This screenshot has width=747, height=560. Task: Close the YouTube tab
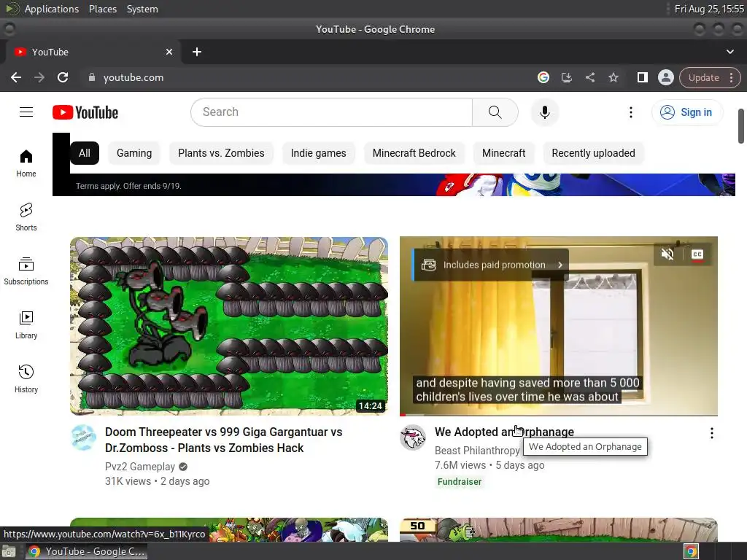coord(169,52)
